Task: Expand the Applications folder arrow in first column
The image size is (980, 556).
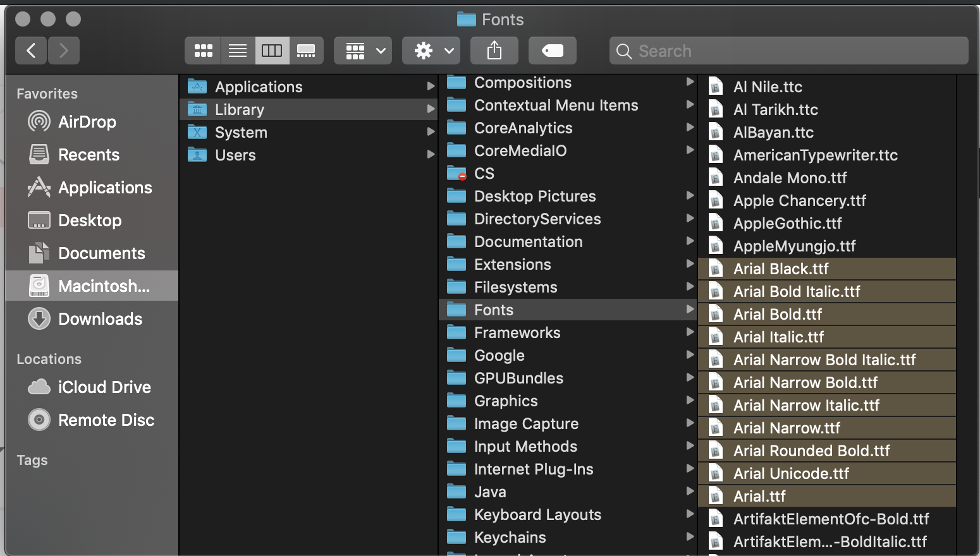Action: pos(431,87)
